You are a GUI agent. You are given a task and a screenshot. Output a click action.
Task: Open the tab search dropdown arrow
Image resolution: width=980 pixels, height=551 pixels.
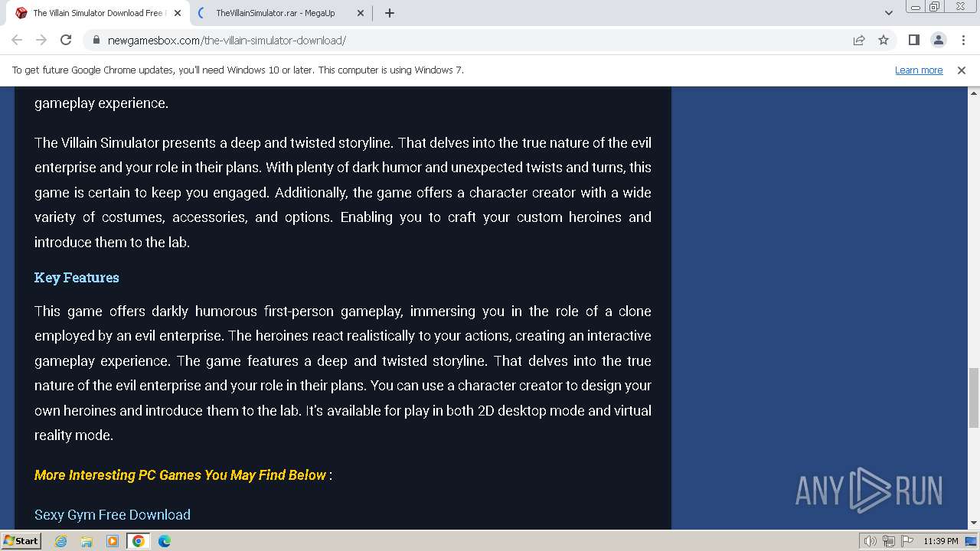pyautogui.click(x=888, y=13)
